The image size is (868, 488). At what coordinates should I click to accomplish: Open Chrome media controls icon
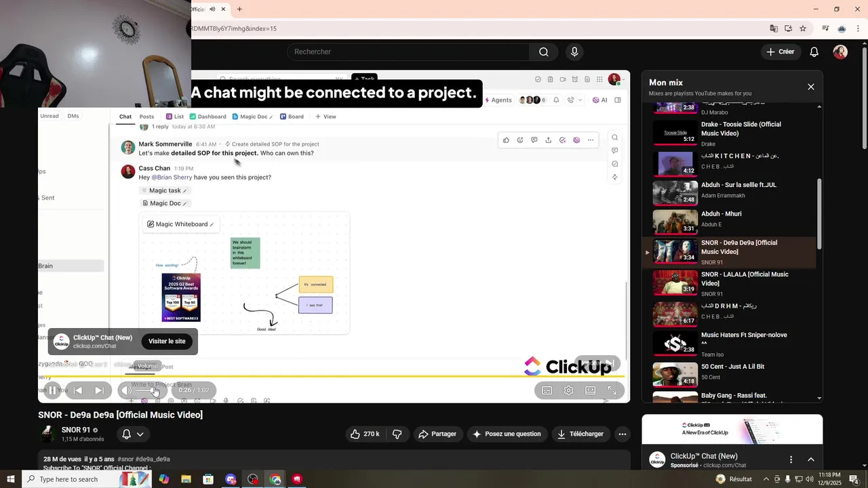(825, 28)
